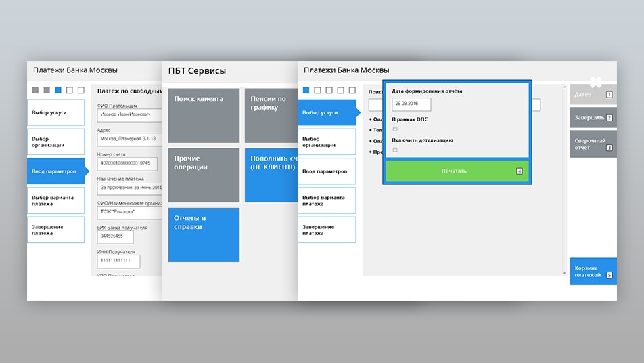Expand the '+ Тел' service group
Image resolution: width=644 pixels, height=363 pixels.
[x=375, y=130]
